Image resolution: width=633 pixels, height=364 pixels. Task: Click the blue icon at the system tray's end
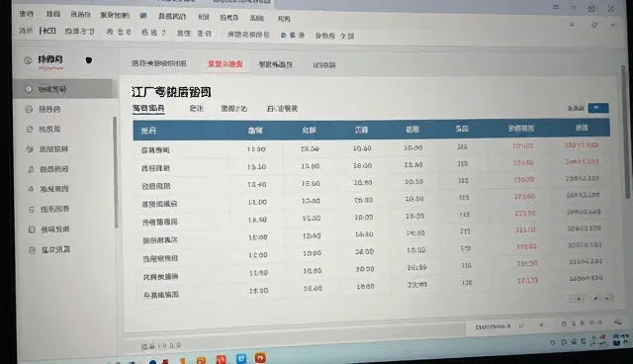point(616,343)
